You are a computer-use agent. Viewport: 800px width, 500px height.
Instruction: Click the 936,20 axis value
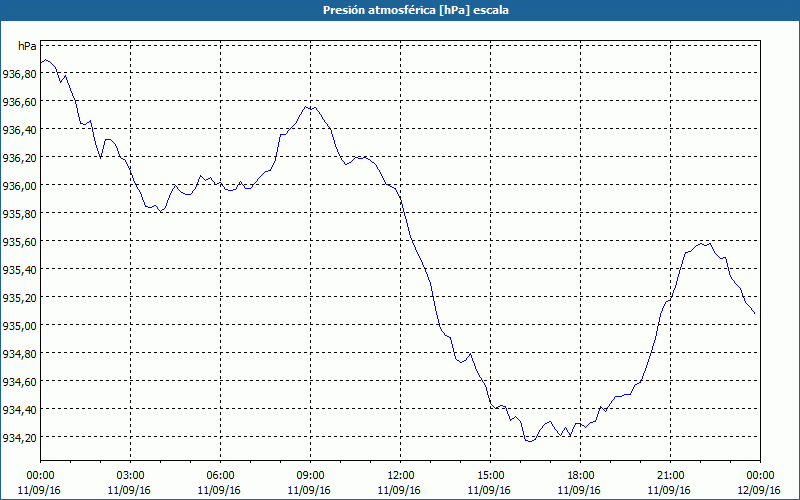[19, 158]
